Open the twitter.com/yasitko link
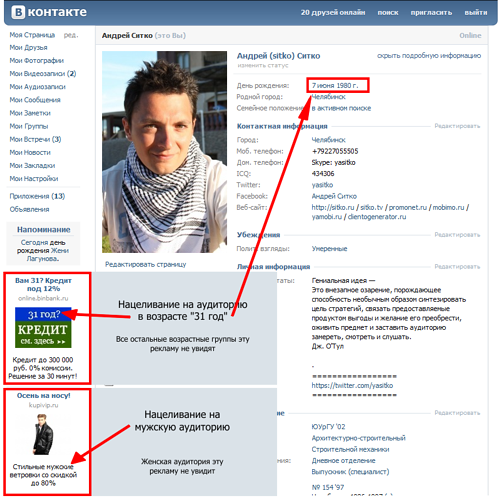The image size is (500, 500). pos(352,386)
